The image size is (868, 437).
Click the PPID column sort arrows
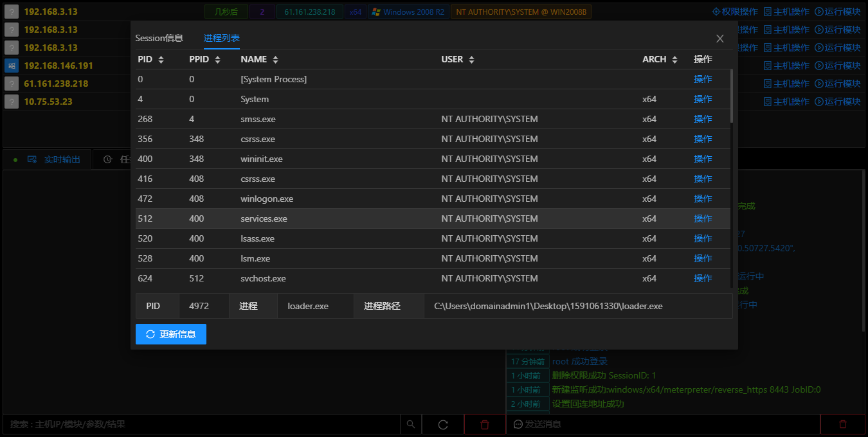point(217,60)
